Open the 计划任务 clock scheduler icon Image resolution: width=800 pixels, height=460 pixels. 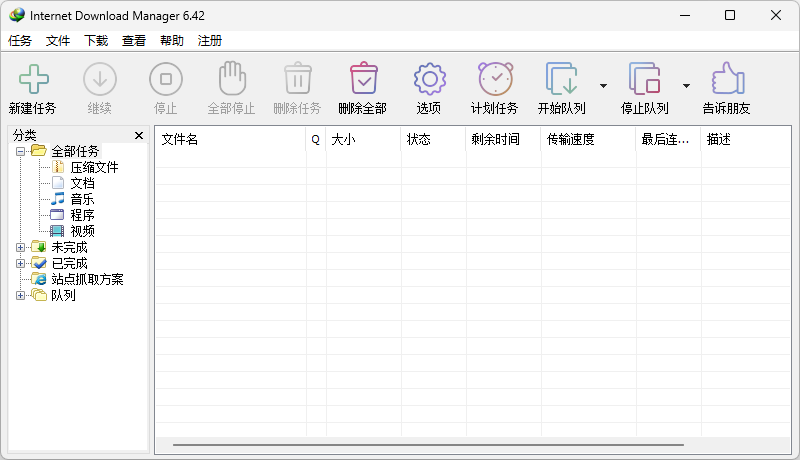click(x=495, y=79)
